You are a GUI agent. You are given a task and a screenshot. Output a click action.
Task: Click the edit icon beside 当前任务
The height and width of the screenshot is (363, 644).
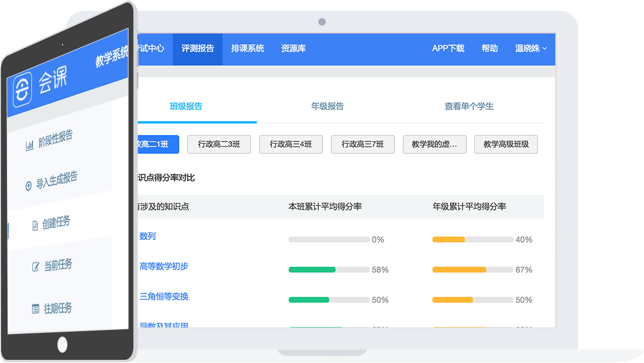tap(36, 267)
